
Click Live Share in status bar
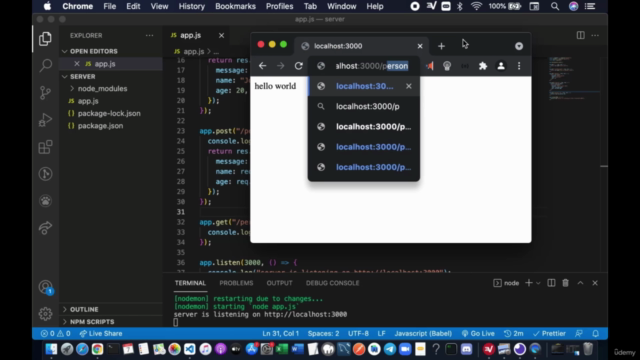click(x=101, y=333)
